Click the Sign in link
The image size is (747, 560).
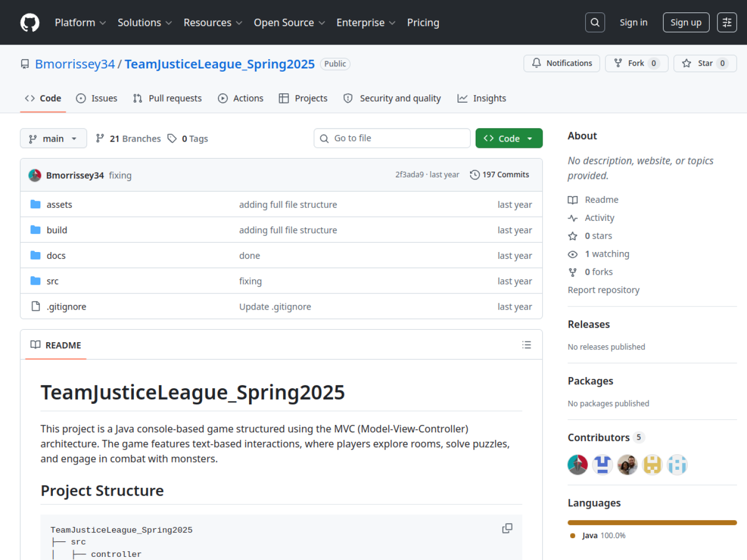click(633, 22)
